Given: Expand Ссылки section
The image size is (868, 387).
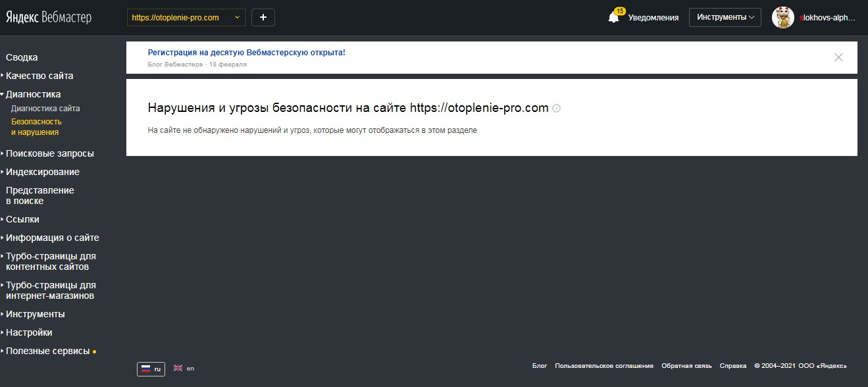Looking at the screenshot, I should [22, 219].
